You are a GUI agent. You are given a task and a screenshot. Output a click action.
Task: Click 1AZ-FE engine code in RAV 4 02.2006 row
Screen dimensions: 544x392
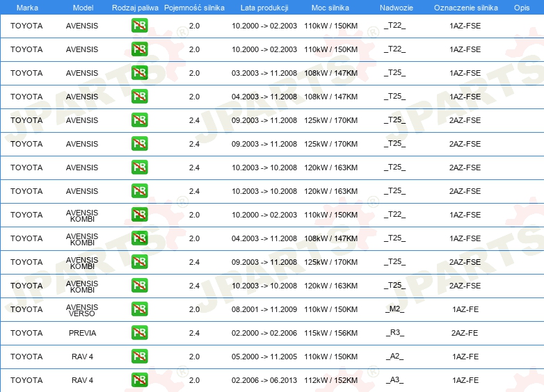pos(465,380)
